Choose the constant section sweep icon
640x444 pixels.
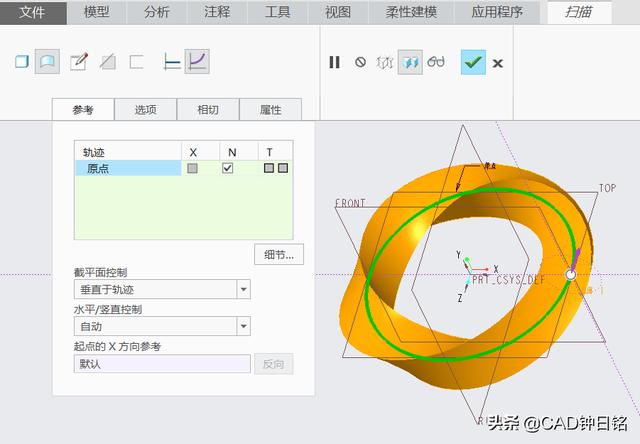point(171,62)
